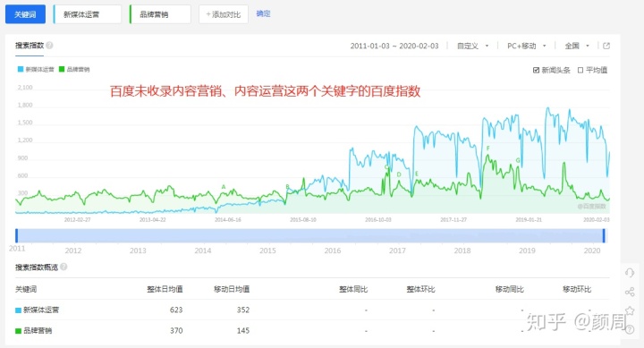644x348 pixels.
Task: Click the 整体环比 column header
Action: point(420,289)
